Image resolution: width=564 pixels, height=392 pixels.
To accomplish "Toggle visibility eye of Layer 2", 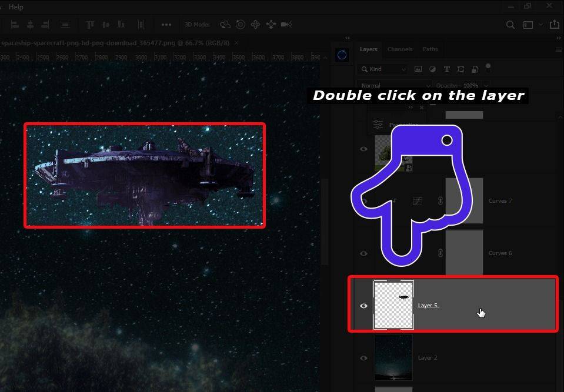I will tap(363, 358).
